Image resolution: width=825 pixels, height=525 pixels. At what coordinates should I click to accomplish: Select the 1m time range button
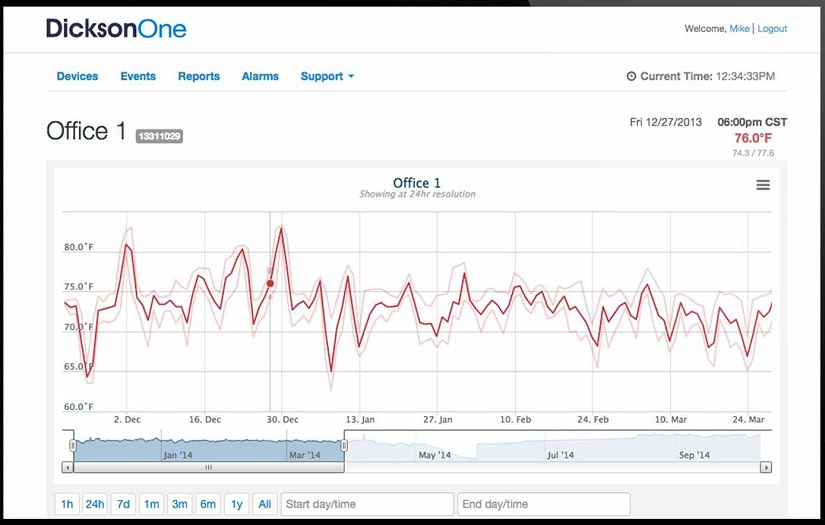(152, 504)
